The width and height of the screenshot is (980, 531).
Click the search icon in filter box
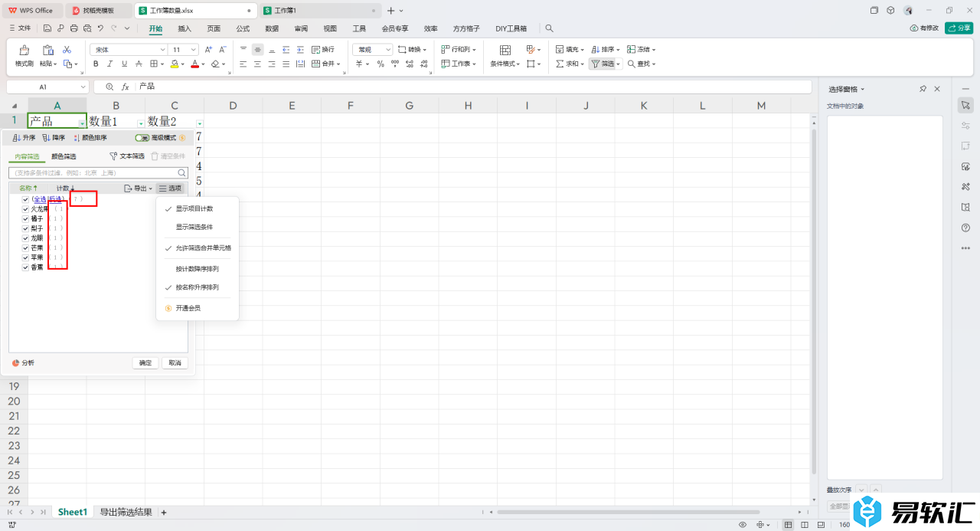[x=182, y=173]
